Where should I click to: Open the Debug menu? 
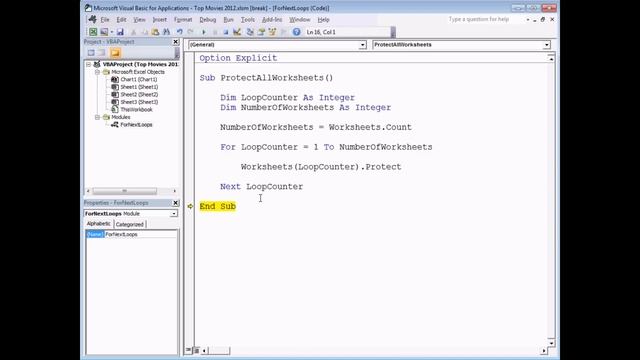click(208, 20)
